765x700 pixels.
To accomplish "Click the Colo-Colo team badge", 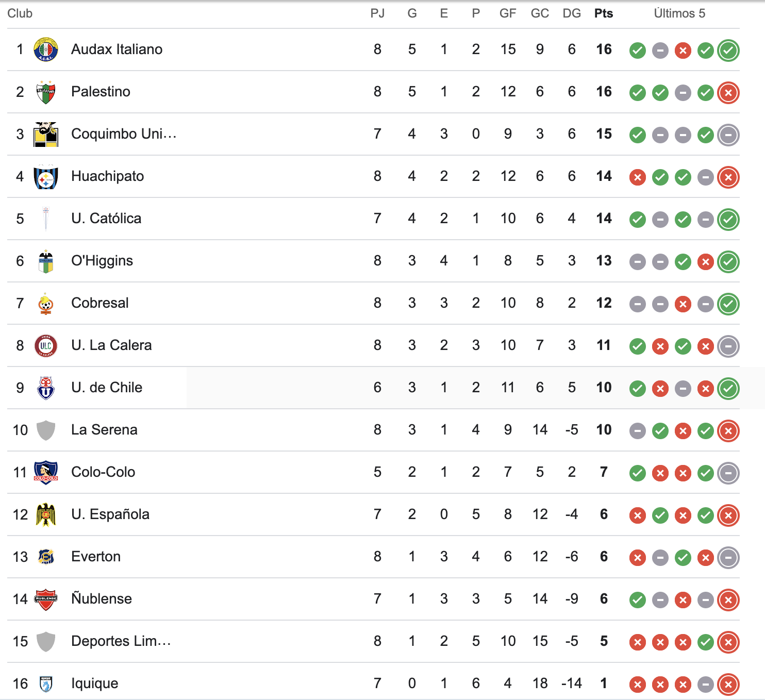I will click(x=46, y=472).
